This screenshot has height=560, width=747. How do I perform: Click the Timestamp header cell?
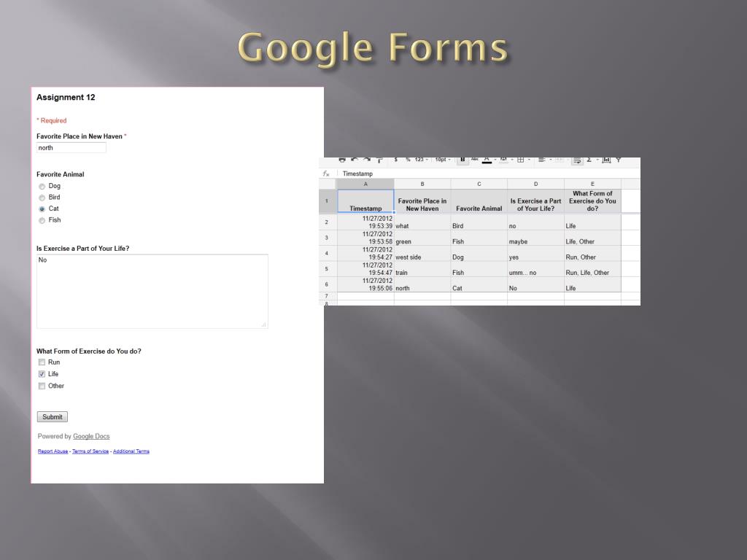click(365, 201)
